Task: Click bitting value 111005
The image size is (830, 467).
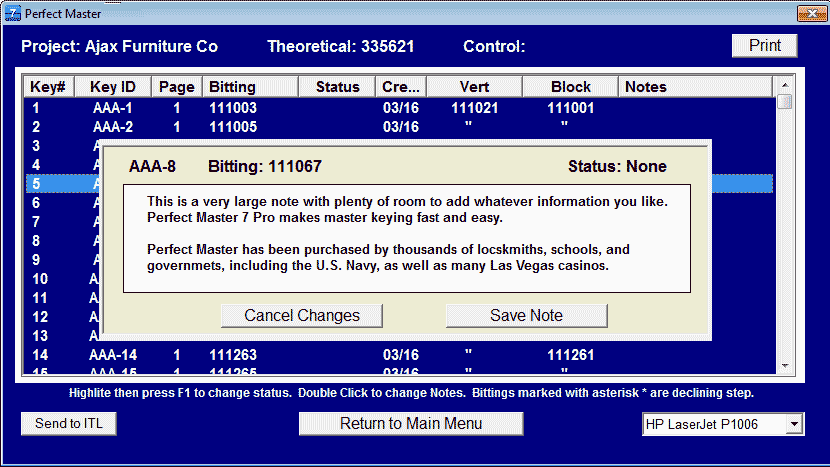Action: coord(233,127)
